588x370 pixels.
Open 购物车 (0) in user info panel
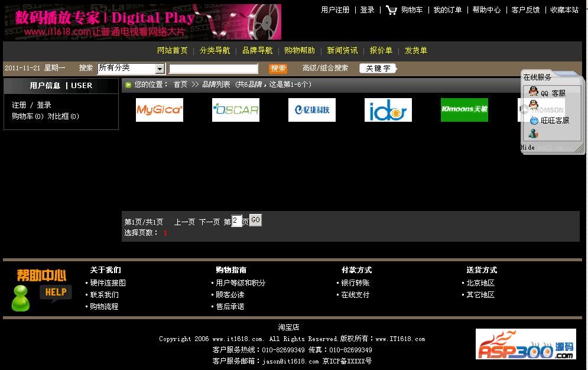(x=27, y=116)
